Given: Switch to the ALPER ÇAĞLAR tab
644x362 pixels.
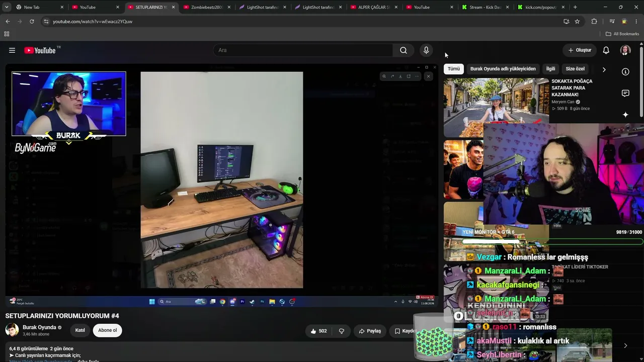Looking at the screenshot, I should click(374, 7).
